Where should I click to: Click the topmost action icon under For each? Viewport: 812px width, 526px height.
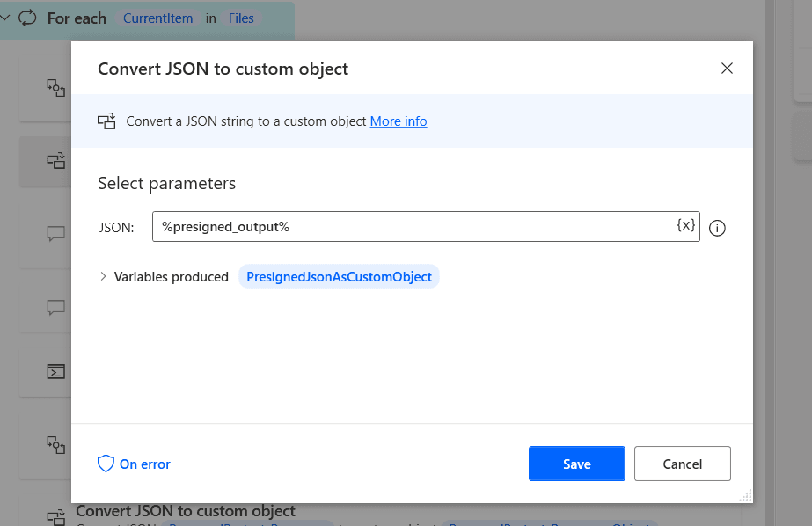pyautogui.click(x=55, y=86)
